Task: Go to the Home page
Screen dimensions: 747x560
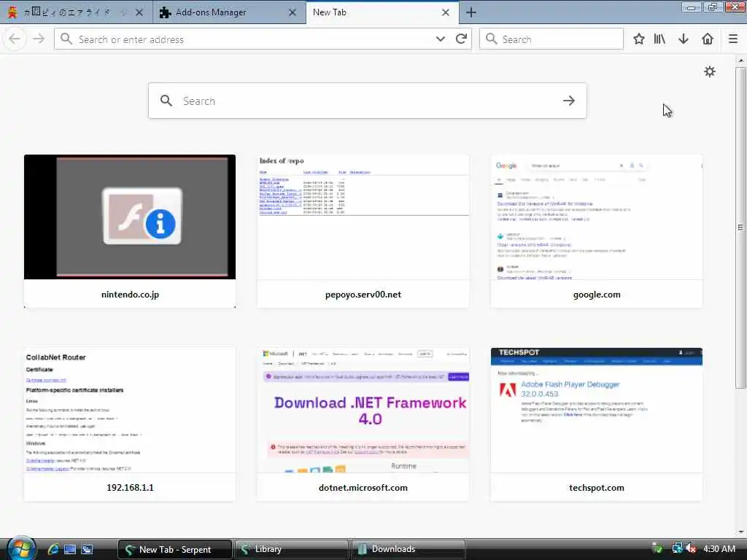Action: (x=708, y=39)
